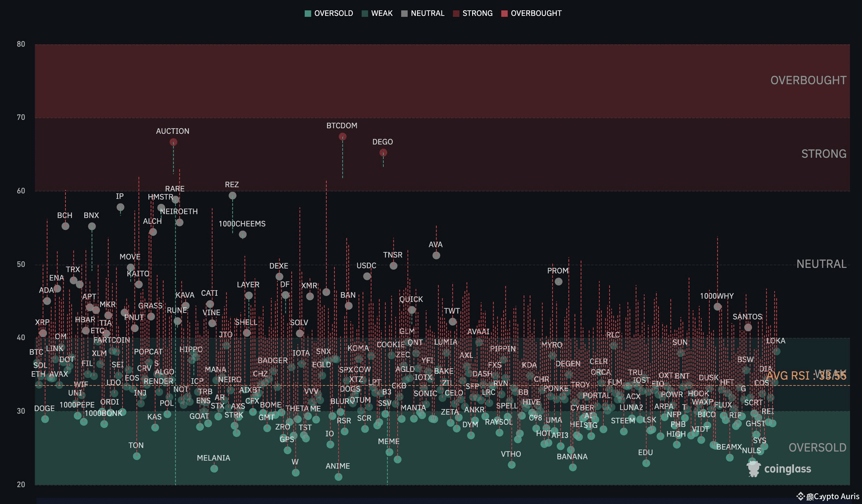The height and width of the screenshot is (504, 862).
Task: Select the ALCH data point dot
Action: [x=153, y=232]
